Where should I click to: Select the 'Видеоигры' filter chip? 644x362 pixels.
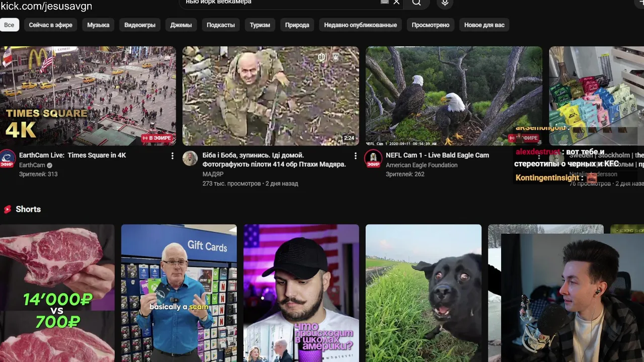140,25
